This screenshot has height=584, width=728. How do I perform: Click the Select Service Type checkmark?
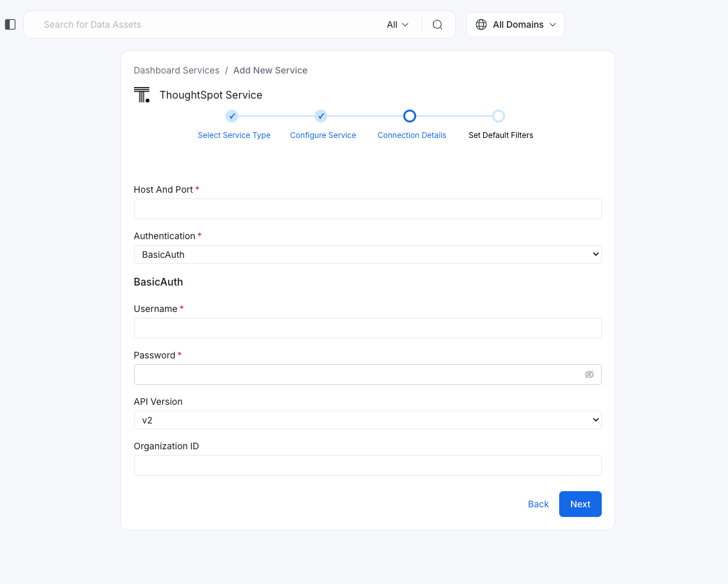pyautogui.click(x=232, y=116)
